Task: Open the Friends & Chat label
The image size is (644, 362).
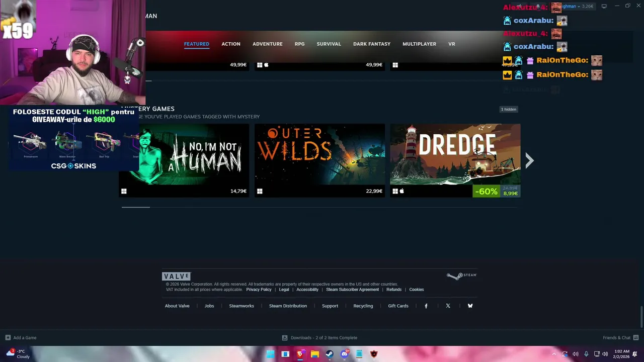Action: click(616, 338)
